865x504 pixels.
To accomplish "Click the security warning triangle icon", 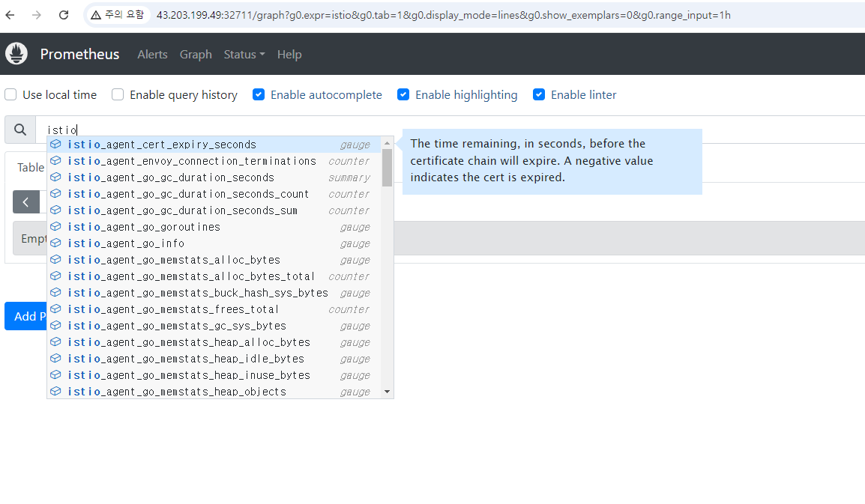I will 96,15.
